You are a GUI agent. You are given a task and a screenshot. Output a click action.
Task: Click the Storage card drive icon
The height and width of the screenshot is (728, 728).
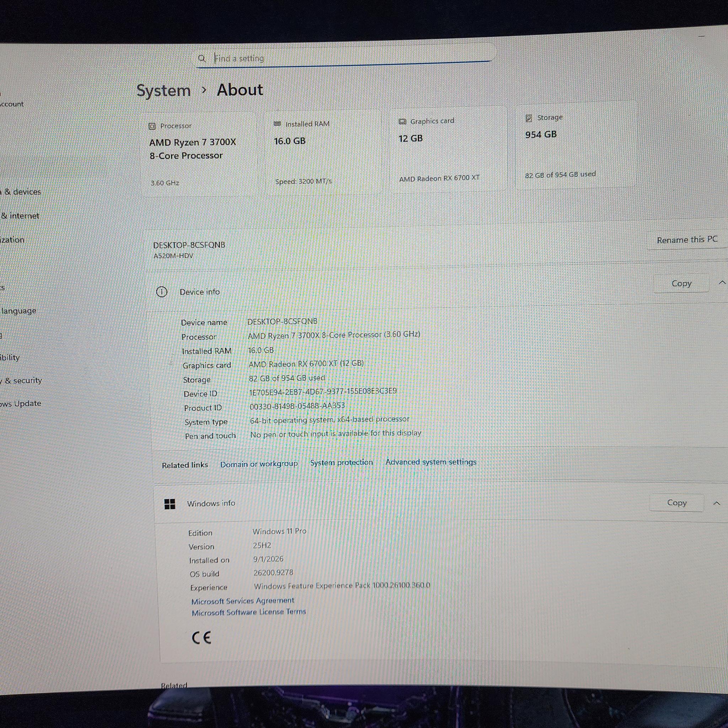529,118
